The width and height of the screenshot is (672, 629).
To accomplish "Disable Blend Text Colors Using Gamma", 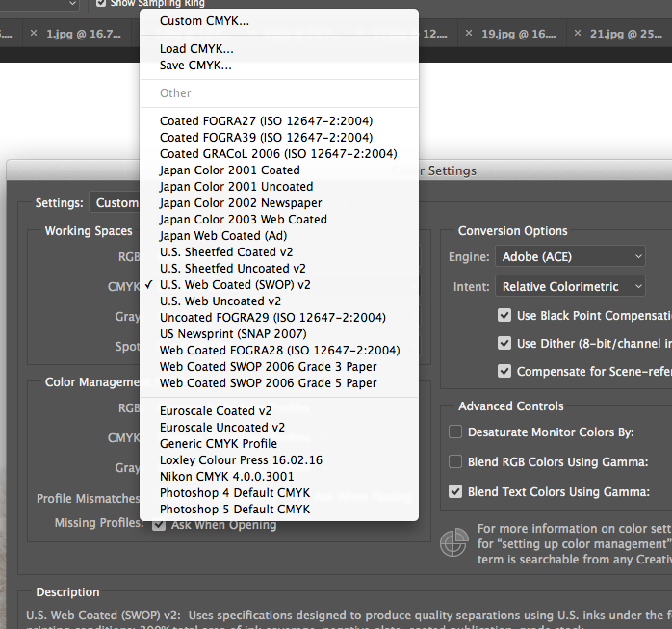I will [455, 492].
